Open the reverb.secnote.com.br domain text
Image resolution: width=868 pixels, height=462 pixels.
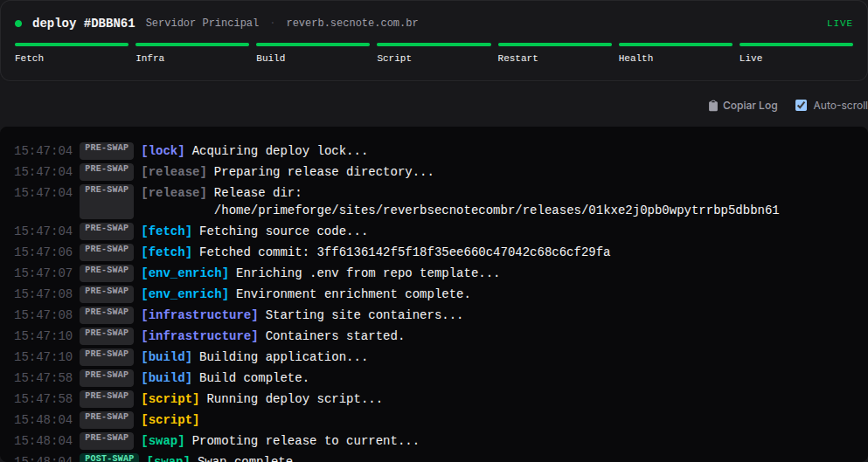click(x=352, y=23)
